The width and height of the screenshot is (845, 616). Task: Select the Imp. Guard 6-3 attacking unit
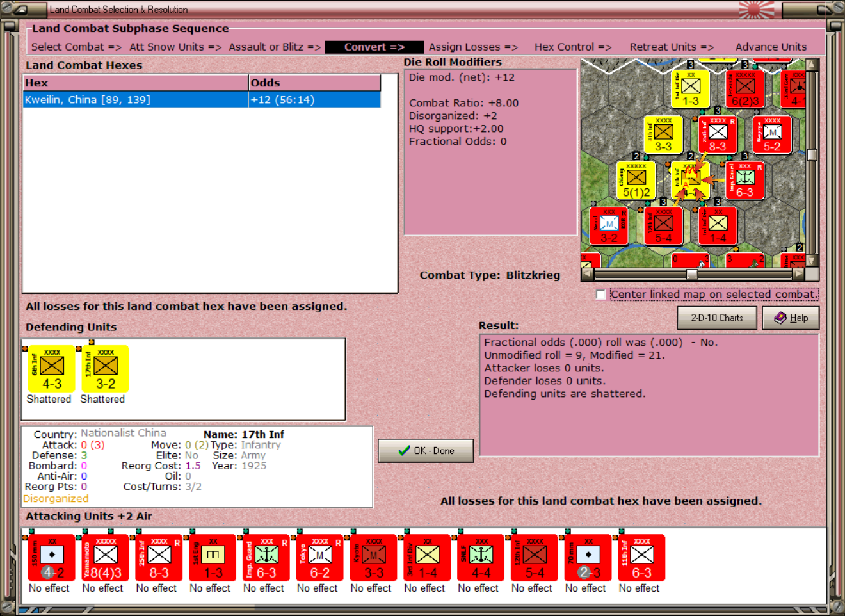click(x=266, y=558)
